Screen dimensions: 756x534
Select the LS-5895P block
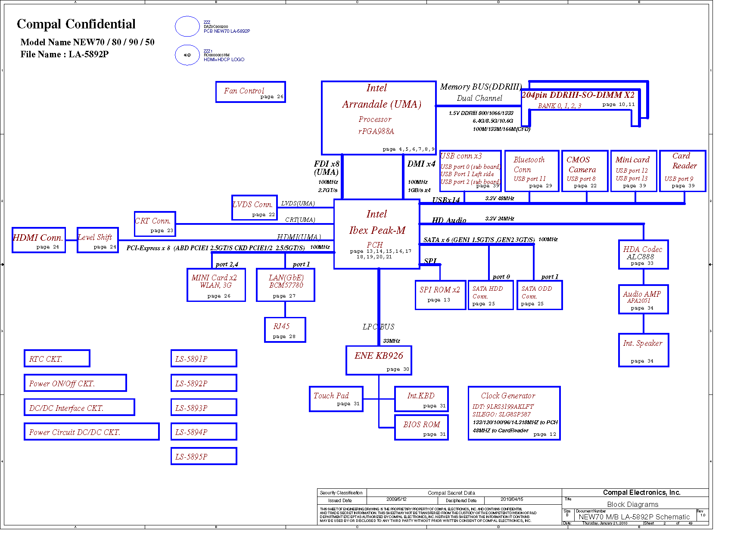(x=204, y=456)
